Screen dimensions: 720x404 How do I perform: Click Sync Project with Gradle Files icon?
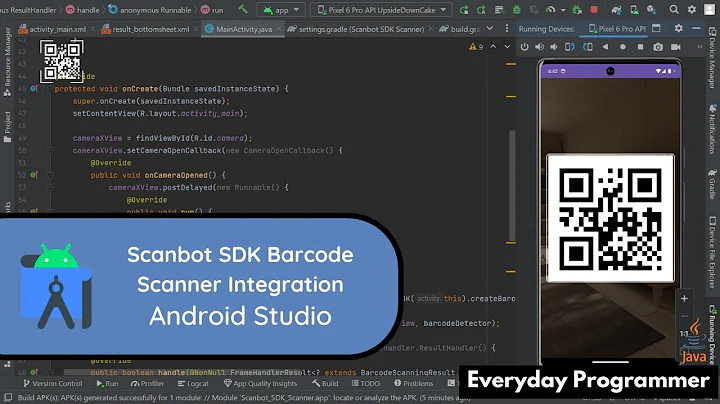(x=617, y=10)
